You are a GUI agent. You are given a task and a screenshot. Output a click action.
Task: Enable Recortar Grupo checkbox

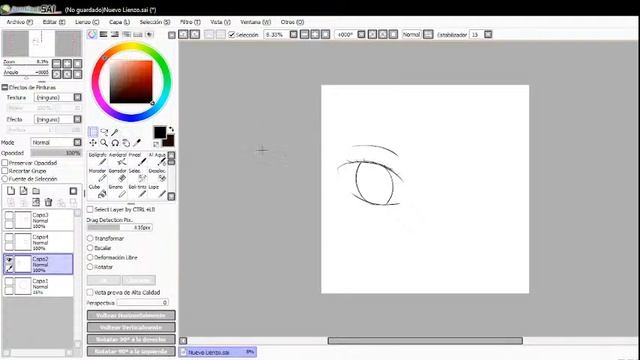pos(5,171)
